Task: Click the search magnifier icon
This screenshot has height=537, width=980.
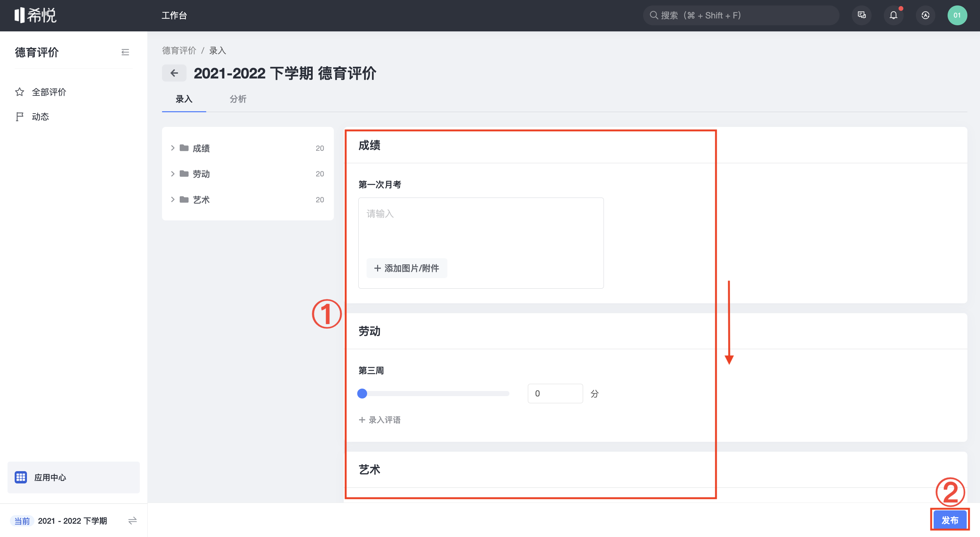Action: 654,15
